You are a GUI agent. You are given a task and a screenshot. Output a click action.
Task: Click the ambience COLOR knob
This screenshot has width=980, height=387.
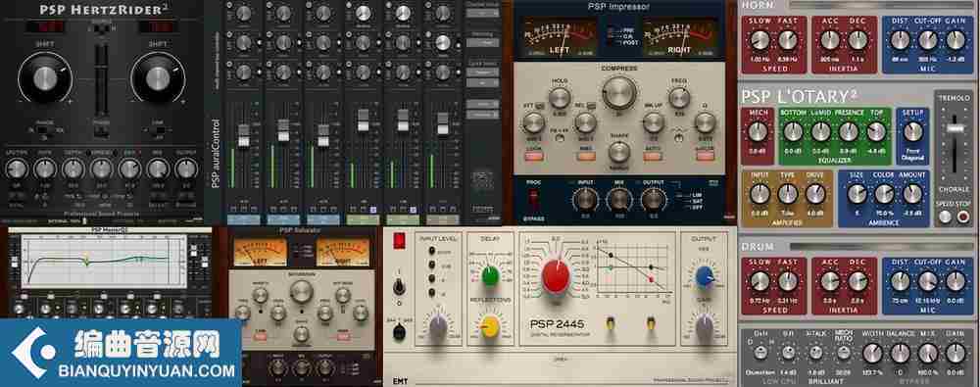tap(884, 194)
